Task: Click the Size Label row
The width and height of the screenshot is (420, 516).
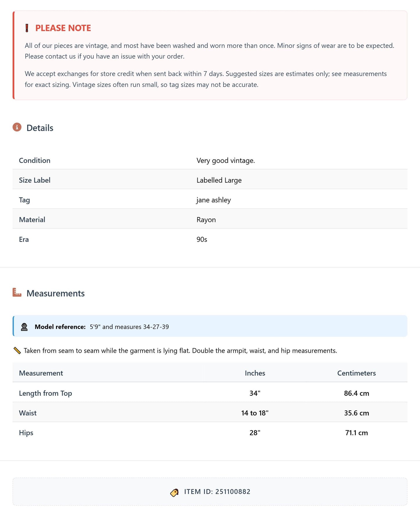Action: 210,180
